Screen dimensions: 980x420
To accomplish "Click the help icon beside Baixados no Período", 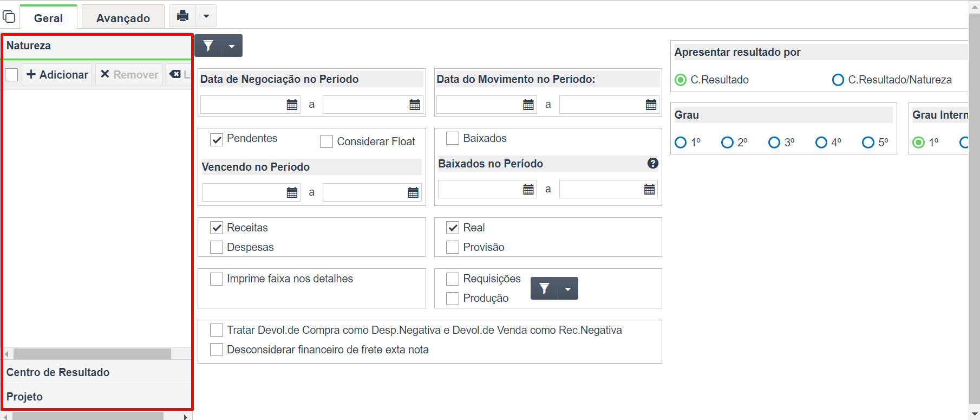I will [x=653, y=163].
